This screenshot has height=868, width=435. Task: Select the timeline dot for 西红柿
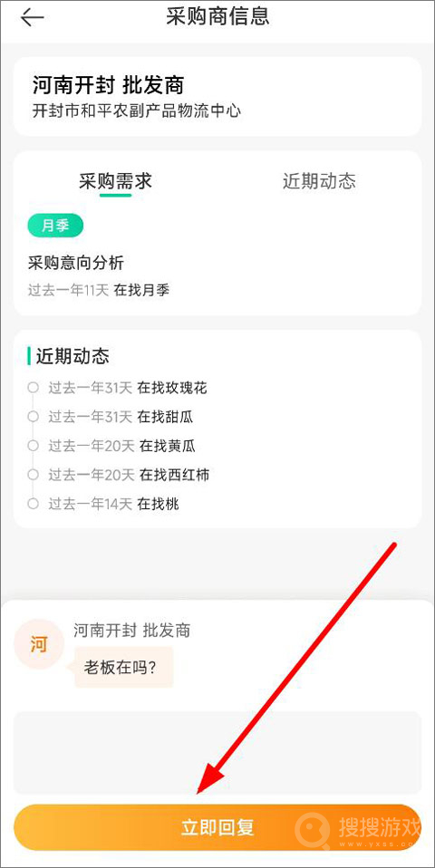(33, 475)
